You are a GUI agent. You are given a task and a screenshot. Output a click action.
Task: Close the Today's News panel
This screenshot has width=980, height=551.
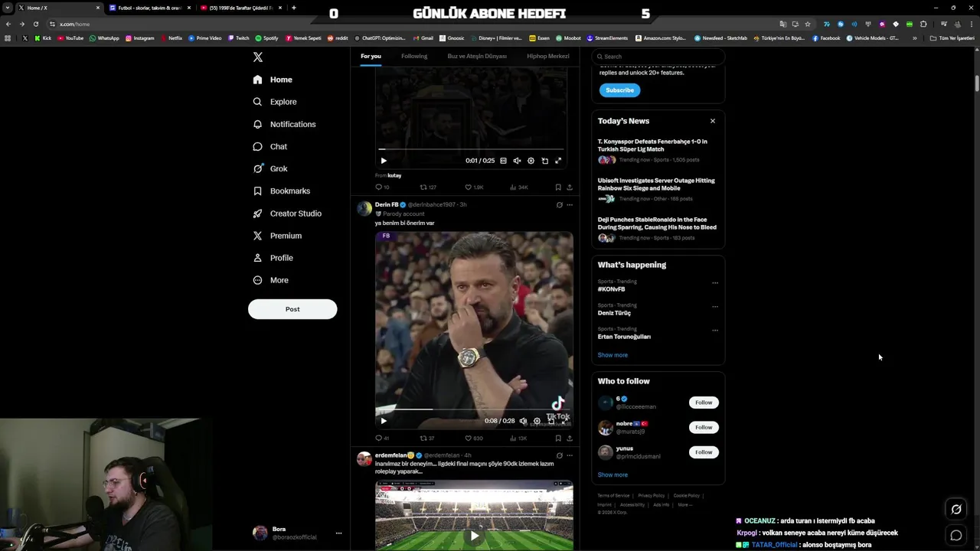point(713,121)
